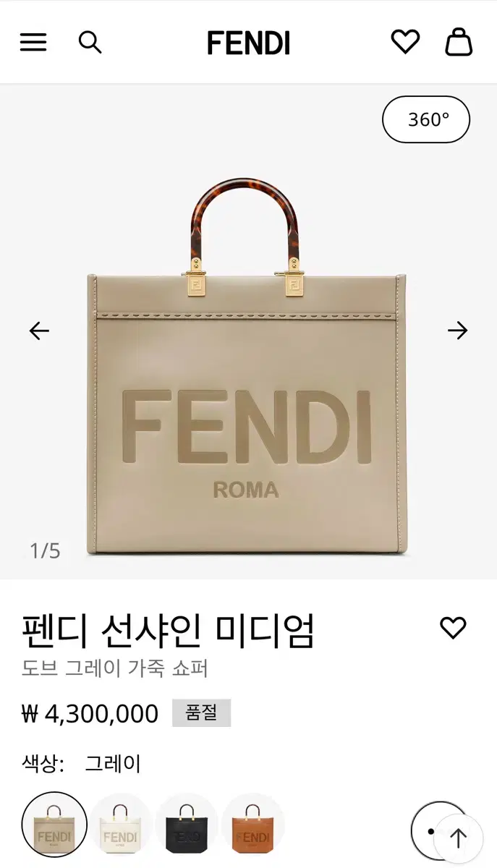The image size is (497, 868).
Task: Show next product image with right arrow
Action: (457, 331)
